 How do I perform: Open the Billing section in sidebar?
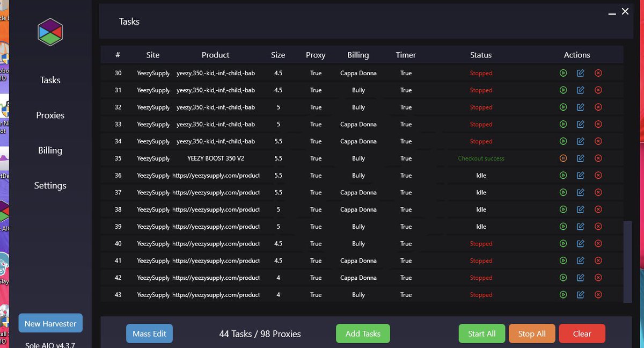tap(50, 150)
